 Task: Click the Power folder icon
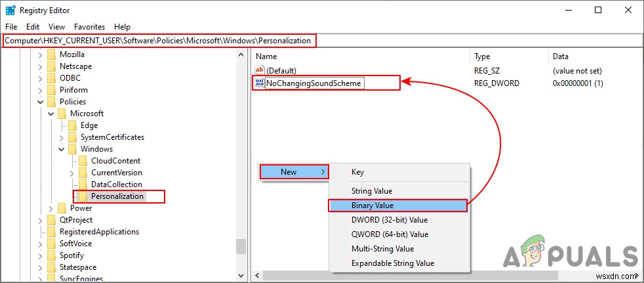point(62,208)
